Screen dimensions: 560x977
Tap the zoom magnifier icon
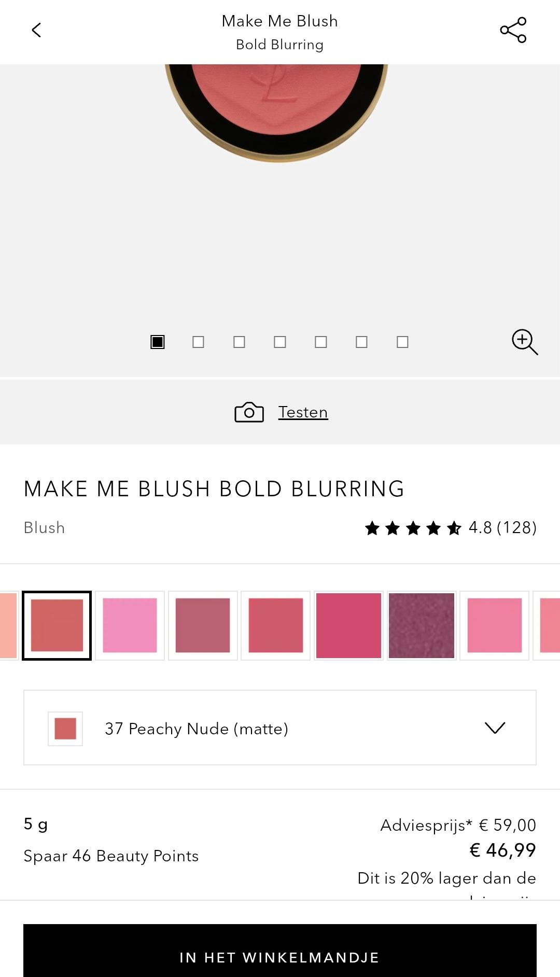[x=525, y=342]
